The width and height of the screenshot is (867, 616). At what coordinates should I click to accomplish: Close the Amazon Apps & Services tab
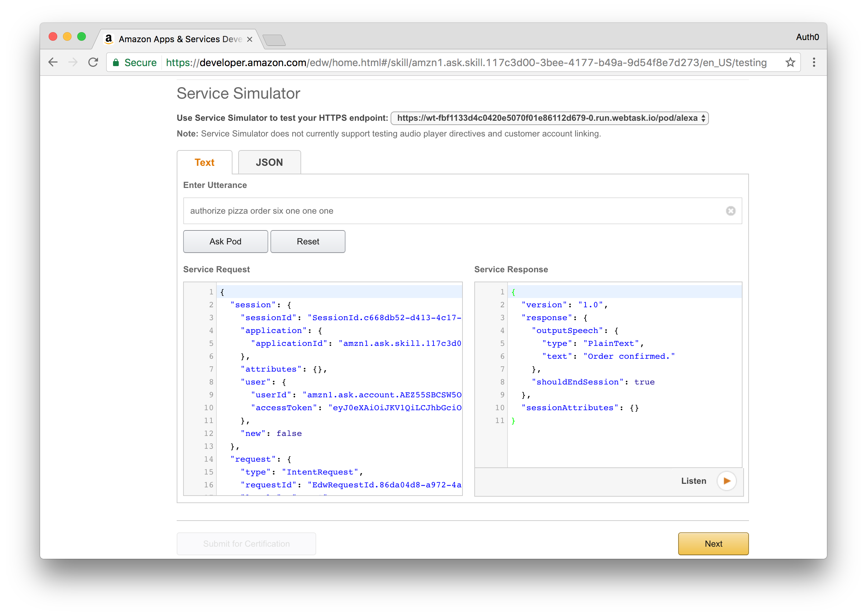click(249, 39)
